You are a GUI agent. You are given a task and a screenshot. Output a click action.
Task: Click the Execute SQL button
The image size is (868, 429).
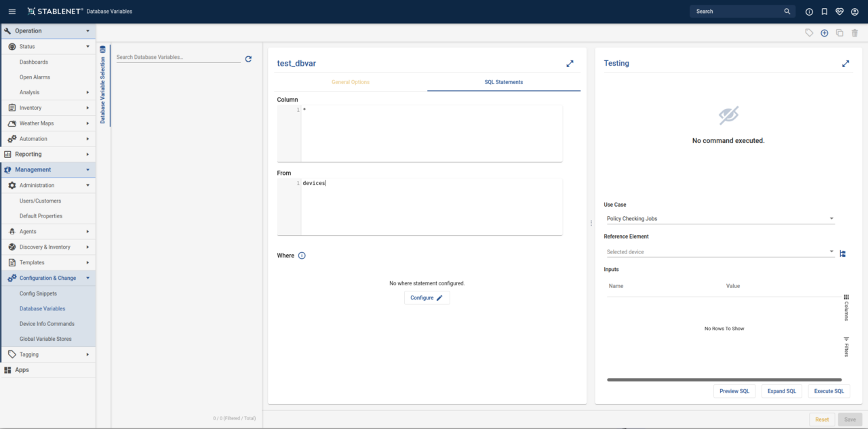pyautogui.click(x=829, y=391)
